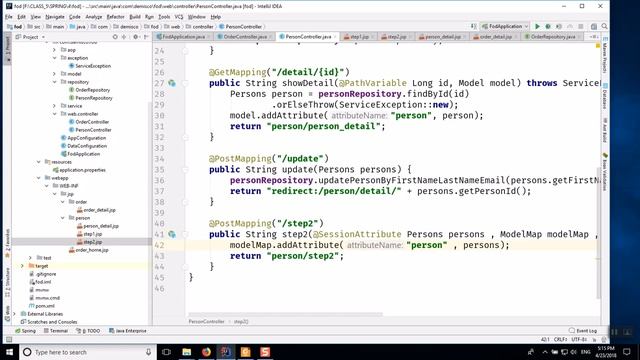Screen dimensions: 640x360
Task: Open the Event Log button
Action: point(583,331)
